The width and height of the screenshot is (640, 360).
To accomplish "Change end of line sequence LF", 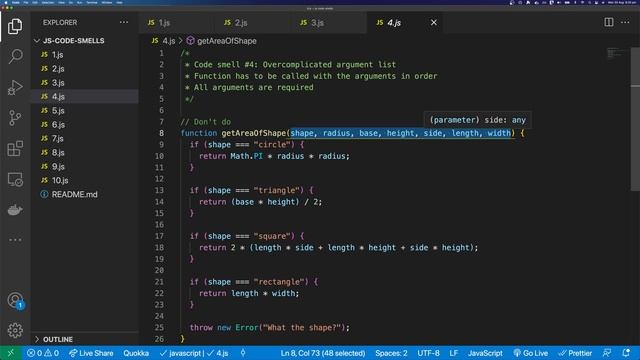I will coord(453,353).
